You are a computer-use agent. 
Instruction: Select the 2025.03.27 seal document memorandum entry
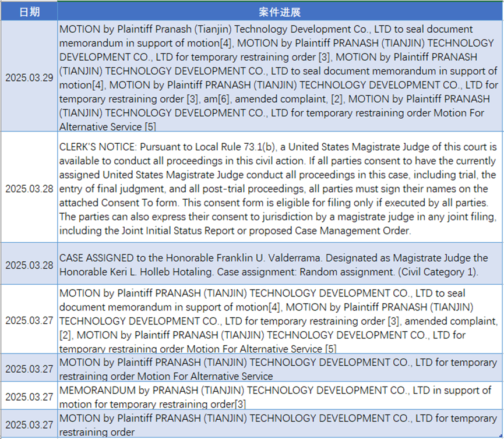click(x=280, y=319)
